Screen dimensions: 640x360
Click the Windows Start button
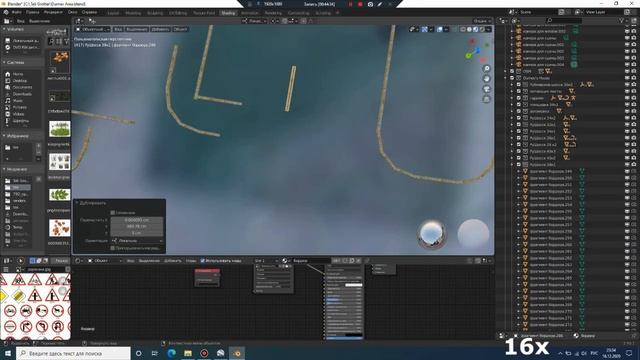point(8,353)
